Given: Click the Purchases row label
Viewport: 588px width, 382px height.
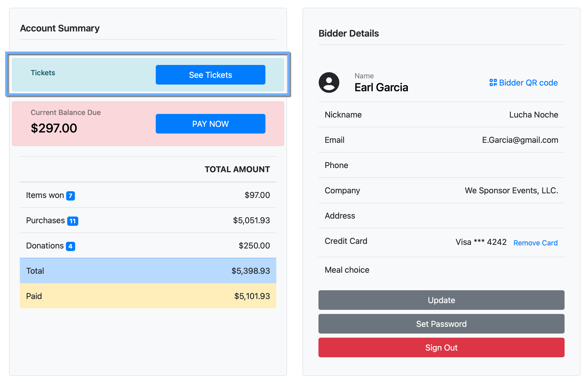Looking at the screenshot, I should pos(45,220).
